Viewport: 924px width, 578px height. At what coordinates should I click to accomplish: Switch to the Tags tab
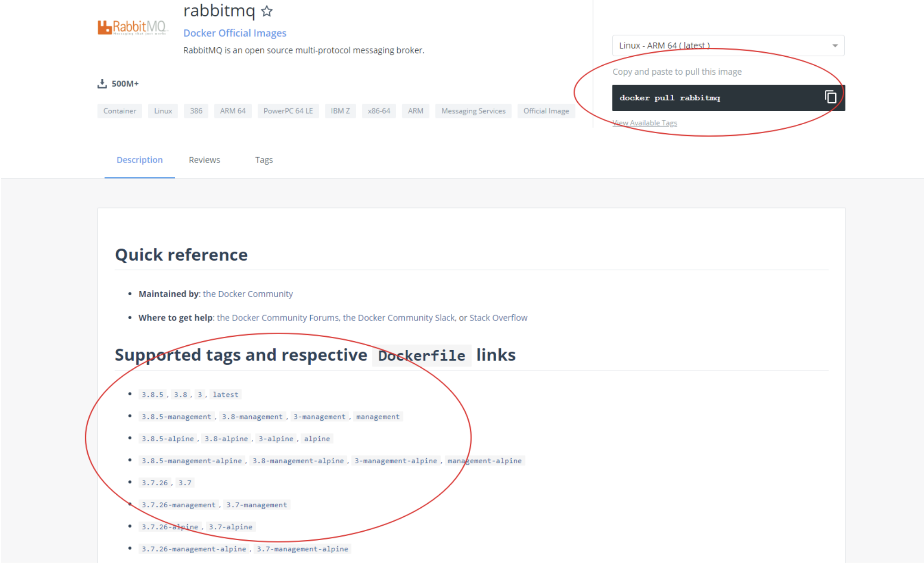pos(264,160)
